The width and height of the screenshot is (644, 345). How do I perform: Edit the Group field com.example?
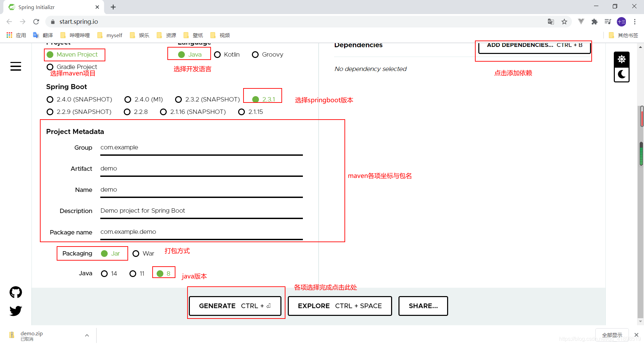(202, 148)
